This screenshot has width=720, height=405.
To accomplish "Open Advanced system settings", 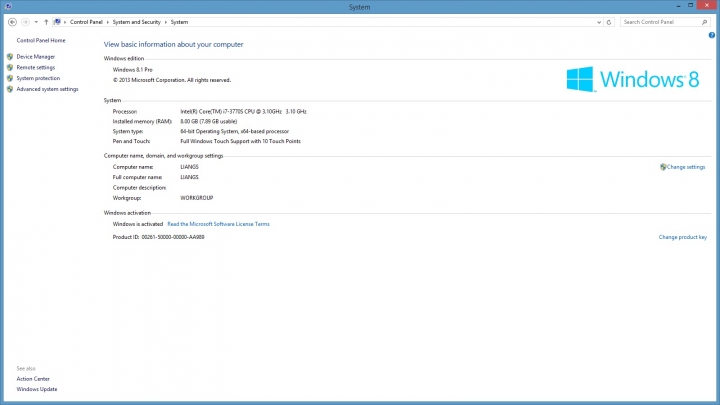I will [47, 89].
